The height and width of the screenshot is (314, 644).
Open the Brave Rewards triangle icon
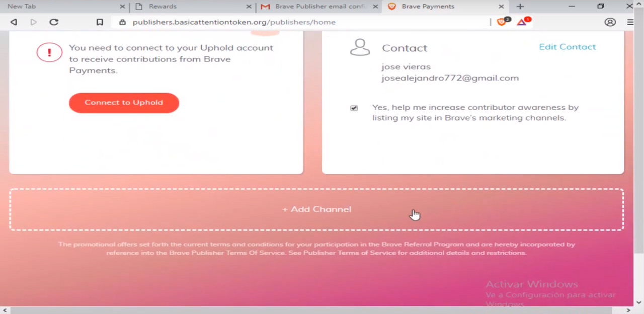click(522, 22)
